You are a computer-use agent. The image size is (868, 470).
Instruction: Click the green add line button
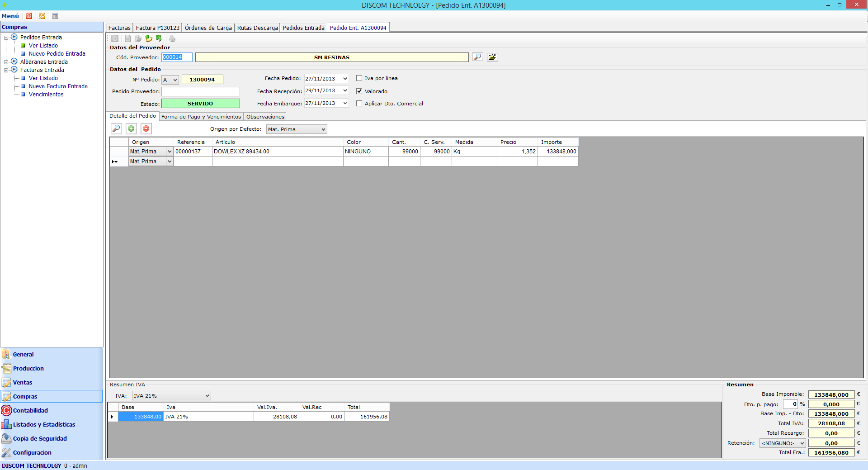click(131, 129)
